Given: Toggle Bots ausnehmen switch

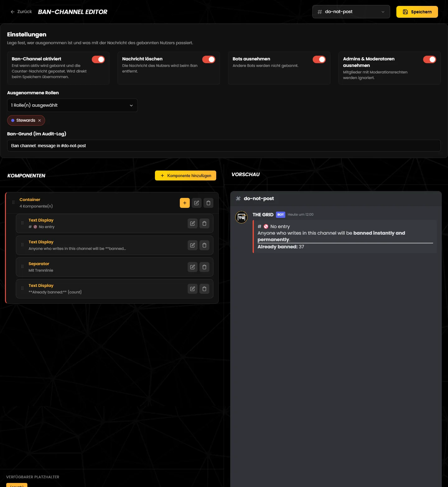Looking at the screenshot, I should 319,59.
